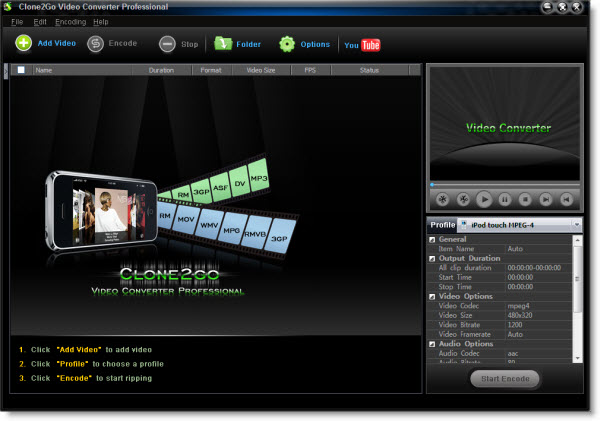Collapse the Video Options section
The width and height of the screenshot is (600, 421).
pos(432,297)
